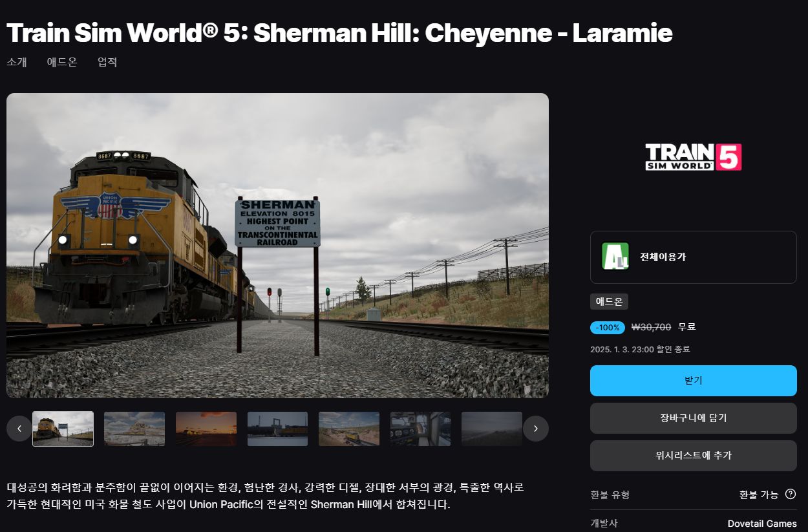
Task: Select the fourth thumbnail of dark freight train
Action: (278, 429)
